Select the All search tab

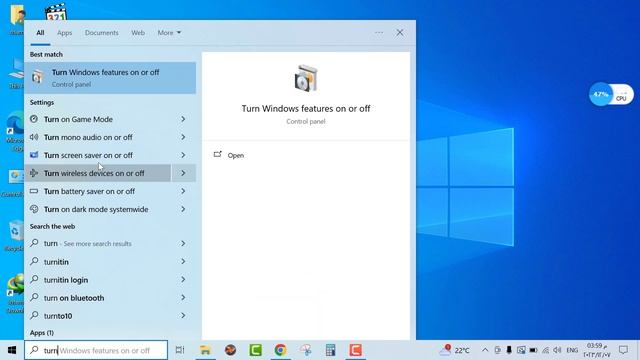(x=40, y=33)
